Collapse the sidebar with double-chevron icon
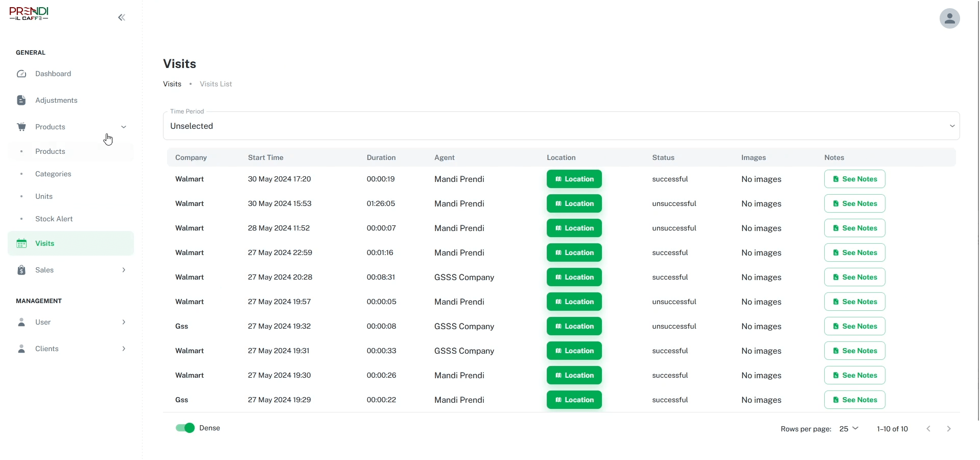 tap(122, 18)
